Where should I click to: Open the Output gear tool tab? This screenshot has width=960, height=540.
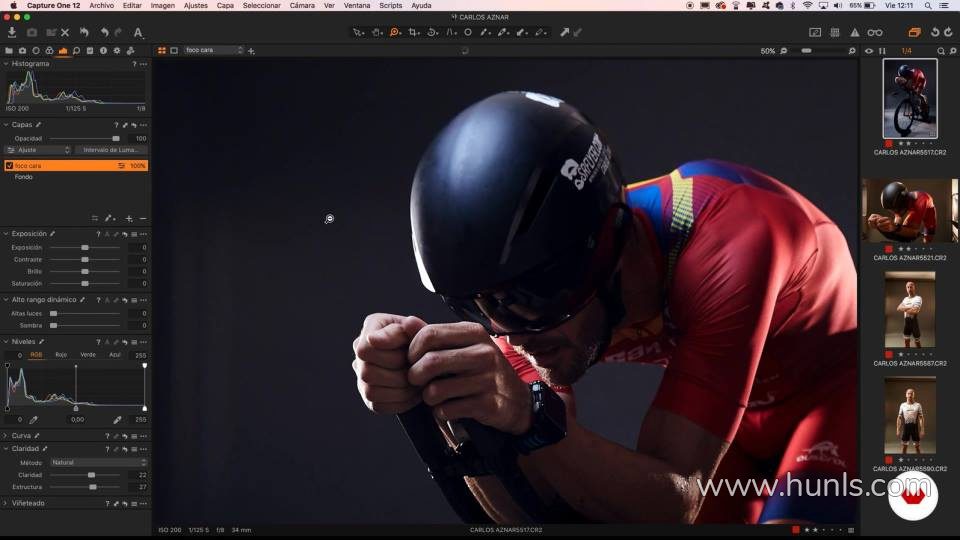(117, 51)
